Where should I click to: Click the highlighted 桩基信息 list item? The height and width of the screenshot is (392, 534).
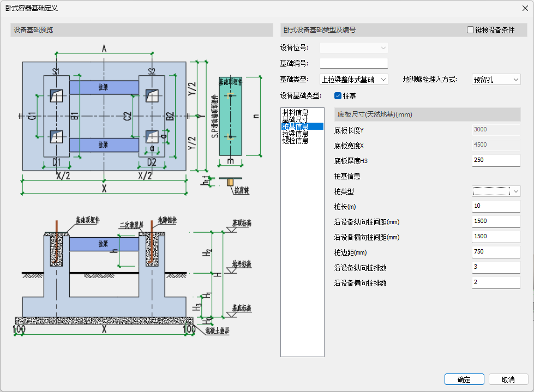click(295, 126)
